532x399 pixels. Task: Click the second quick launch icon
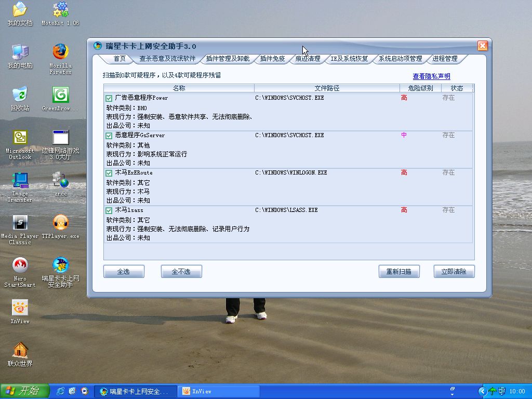[x=72, y=391]
